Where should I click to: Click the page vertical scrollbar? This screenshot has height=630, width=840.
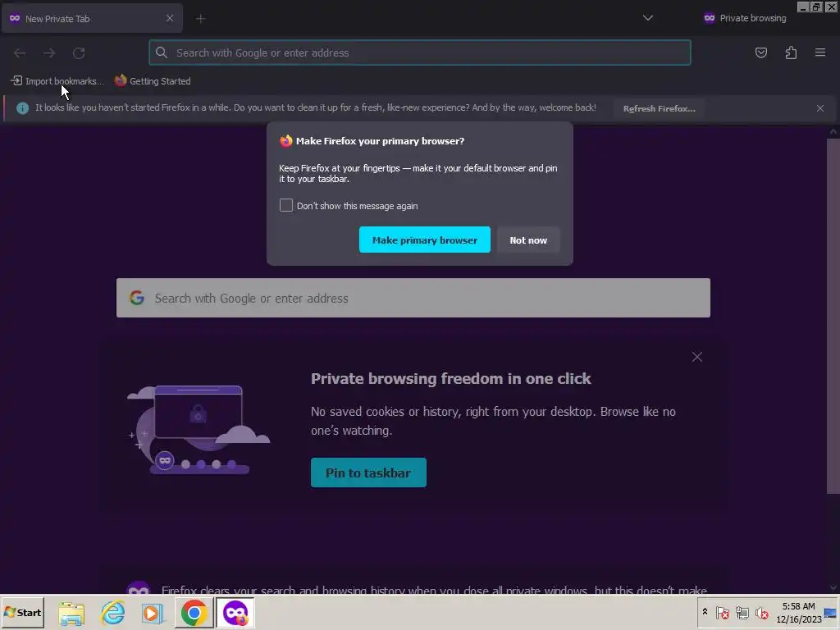(x=833, y=316)
